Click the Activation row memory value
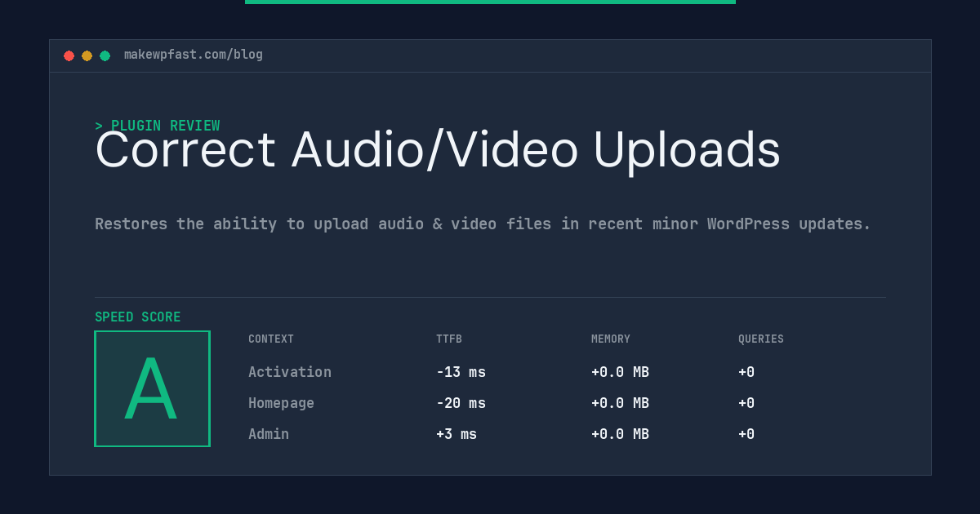Screen dimensions: 980x514 [x=620, y=372]
